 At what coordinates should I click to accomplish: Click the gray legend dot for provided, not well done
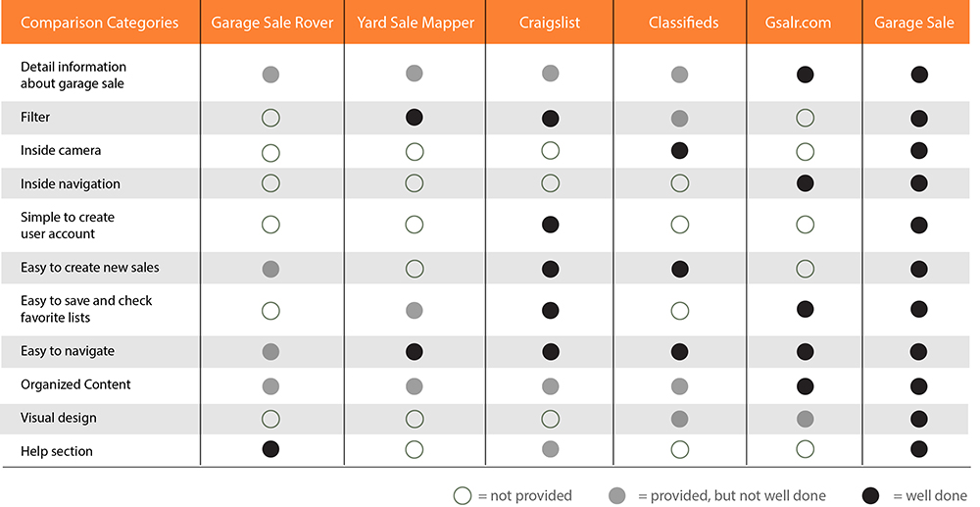[x=616, y=495]
